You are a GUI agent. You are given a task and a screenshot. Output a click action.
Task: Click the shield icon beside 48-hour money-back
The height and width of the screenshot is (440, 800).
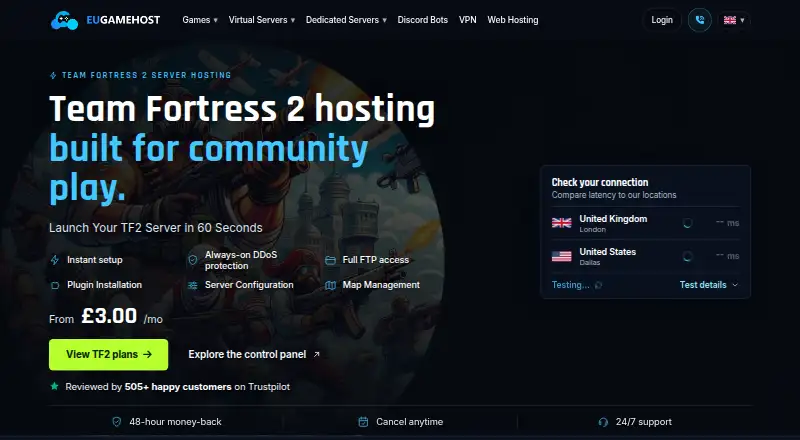click(x=117, y=422)
